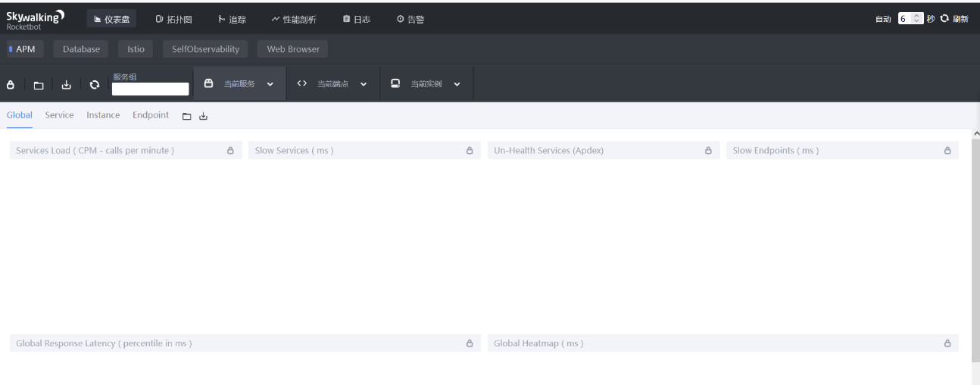Viewport: 980px width, 385px height.
Task: Click the Slow Endpoints (ms) panel title
Action: pyautogui.click(x=776, y=151)
